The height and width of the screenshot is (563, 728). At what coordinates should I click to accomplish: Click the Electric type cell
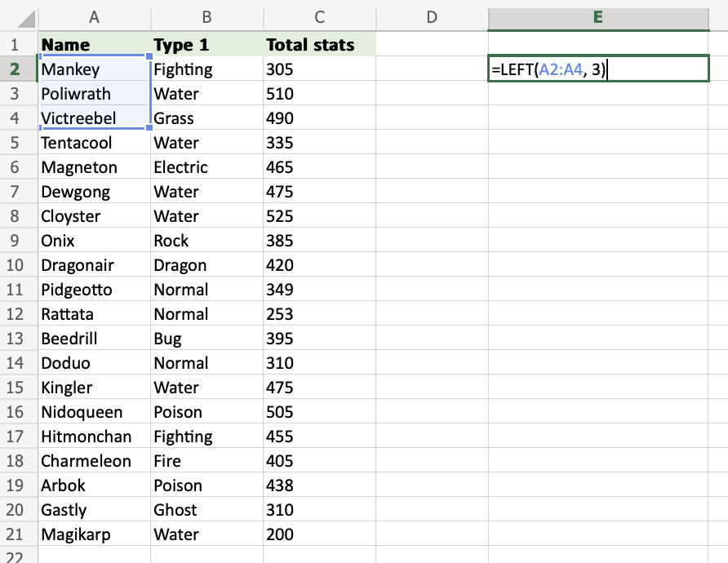point(206,167)
